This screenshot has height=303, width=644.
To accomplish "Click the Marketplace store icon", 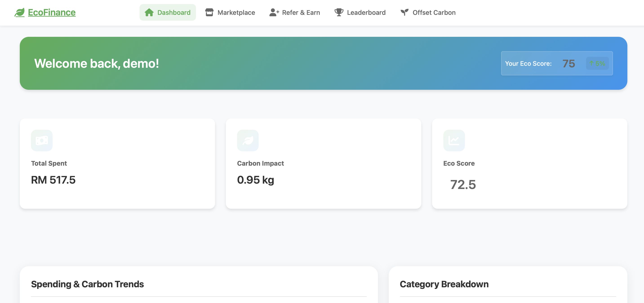I will click(209, 12).
